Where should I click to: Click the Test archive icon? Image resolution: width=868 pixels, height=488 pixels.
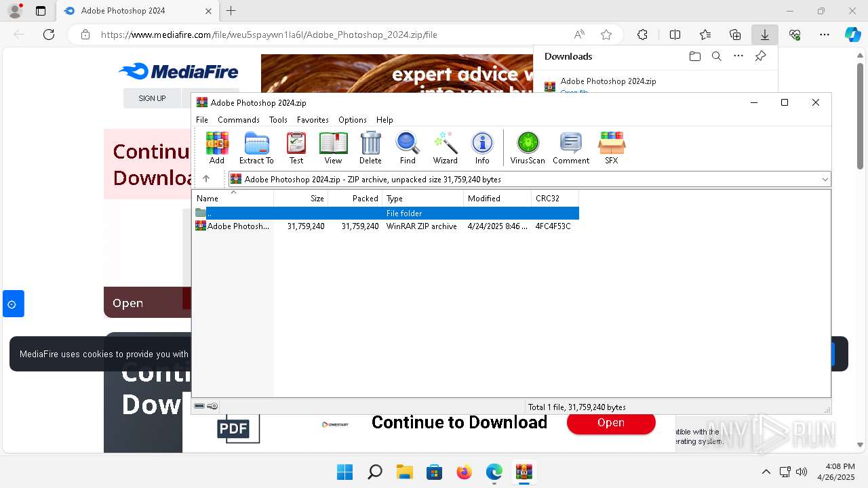(296, 148)
